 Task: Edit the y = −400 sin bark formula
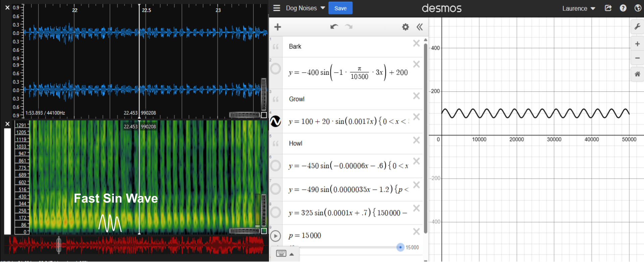point(348,73)
